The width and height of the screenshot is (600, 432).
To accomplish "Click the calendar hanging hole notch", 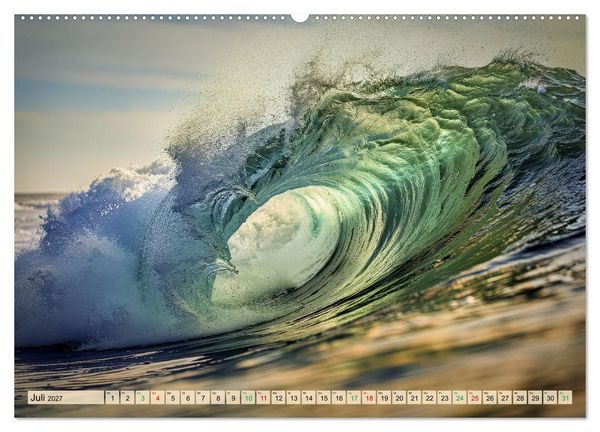I will click(300, 17).
